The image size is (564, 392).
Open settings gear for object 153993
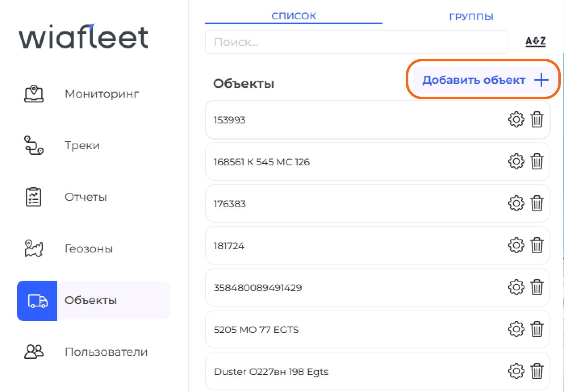tap(516, 120)
